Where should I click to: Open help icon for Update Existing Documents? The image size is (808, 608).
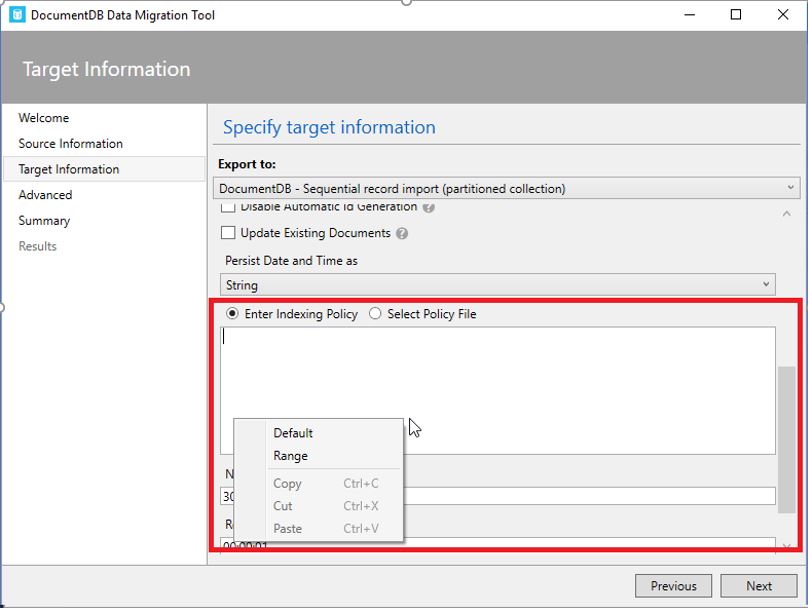coord(402,233)
